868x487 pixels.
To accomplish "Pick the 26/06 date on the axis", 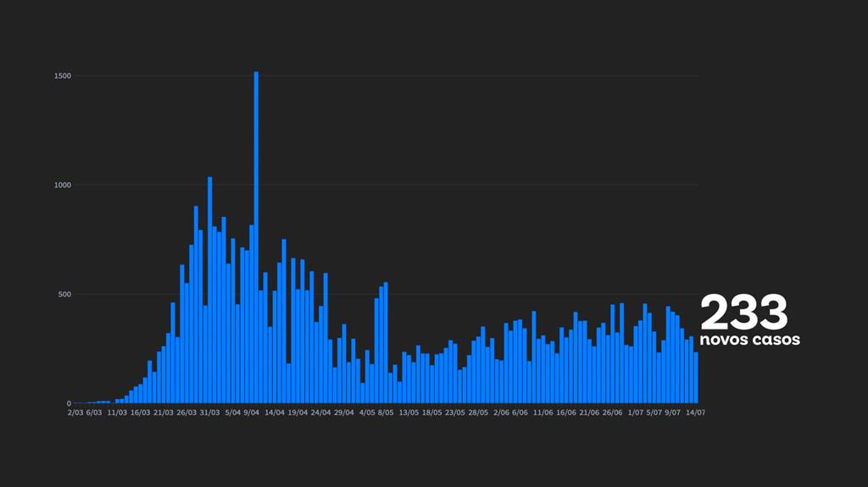I will (612, 413).
